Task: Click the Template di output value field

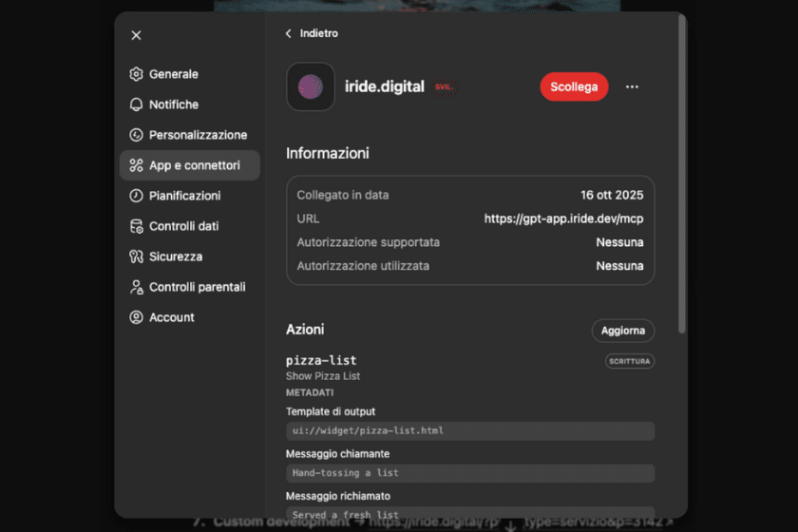Action: (469, 430)
